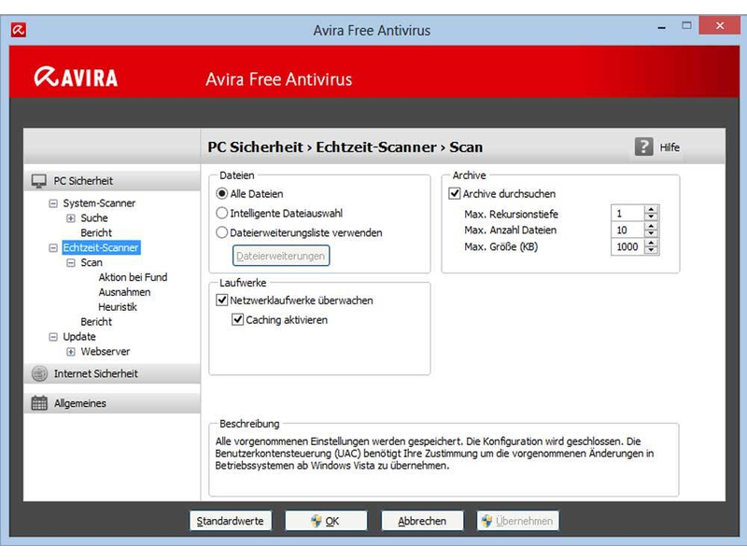
Task: Expand the Suche tree node
Action: point(71,218)
